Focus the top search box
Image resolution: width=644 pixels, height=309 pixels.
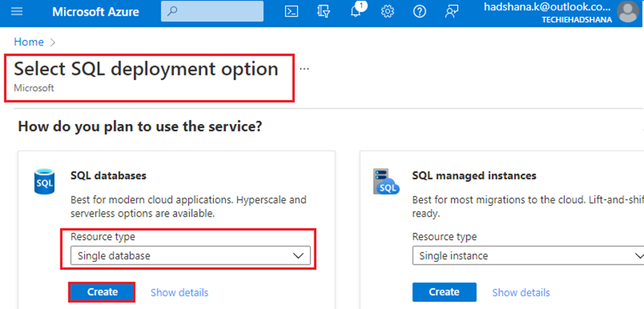click(x=212, y=11)
